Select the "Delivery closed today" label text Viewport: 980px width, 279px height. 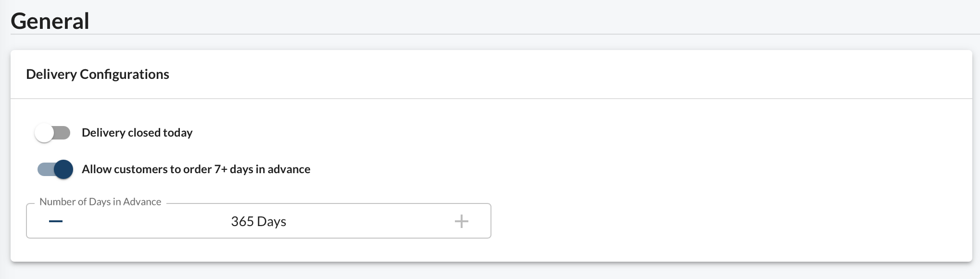tap(137, 133)
